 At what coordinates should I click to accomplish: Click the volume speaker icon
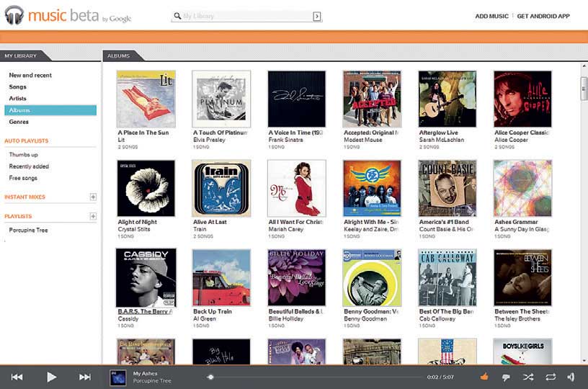point(571,377)
